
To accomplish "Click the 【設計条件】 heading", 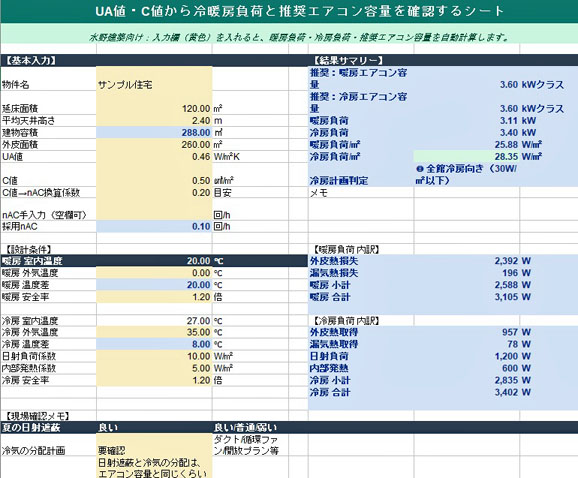I will pos(28,250).
